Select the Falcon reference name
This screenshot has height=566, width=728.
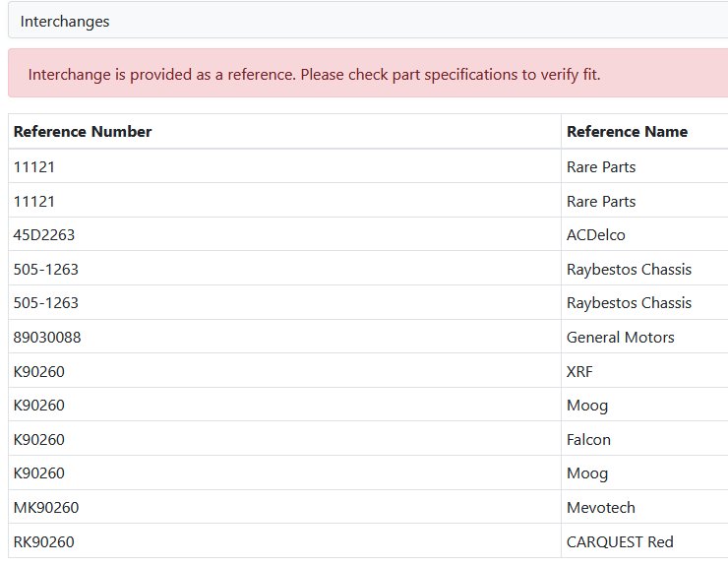click(588, 439)
